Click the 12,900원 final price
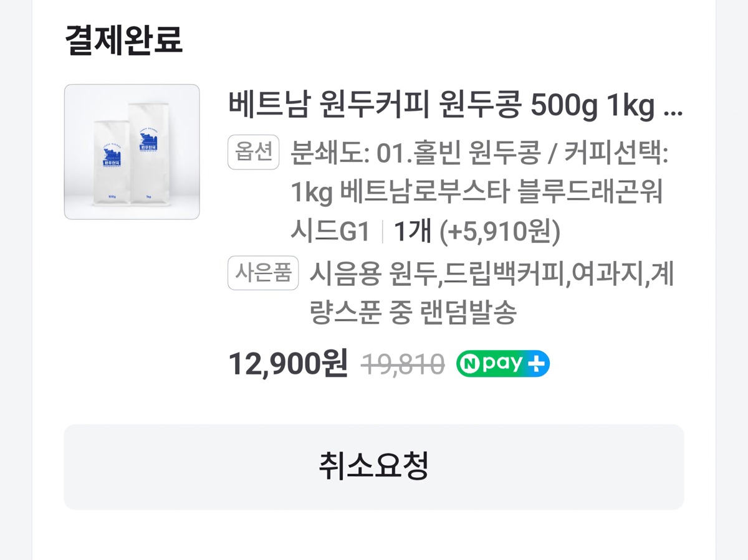The width and height of the screenshot is (748, 560). (x=288, y=364)
